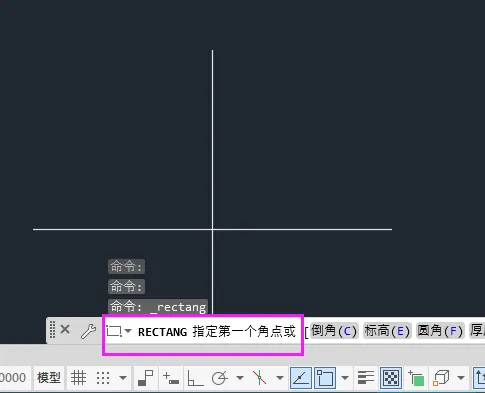Click the 模型 model space button

pyautogui.click(x=49, y=378)
